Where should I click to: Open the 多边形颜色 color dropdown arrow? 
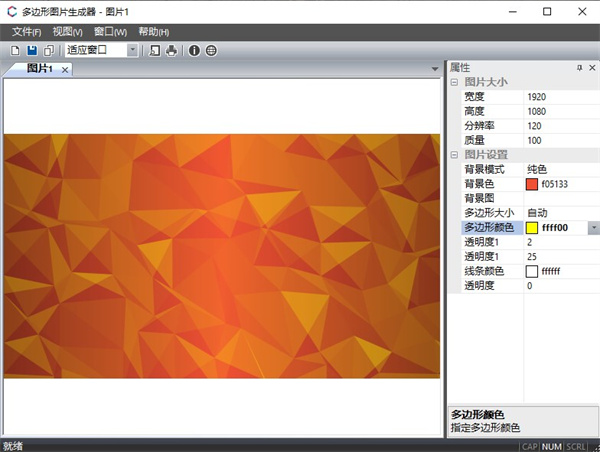pos(593,228)
